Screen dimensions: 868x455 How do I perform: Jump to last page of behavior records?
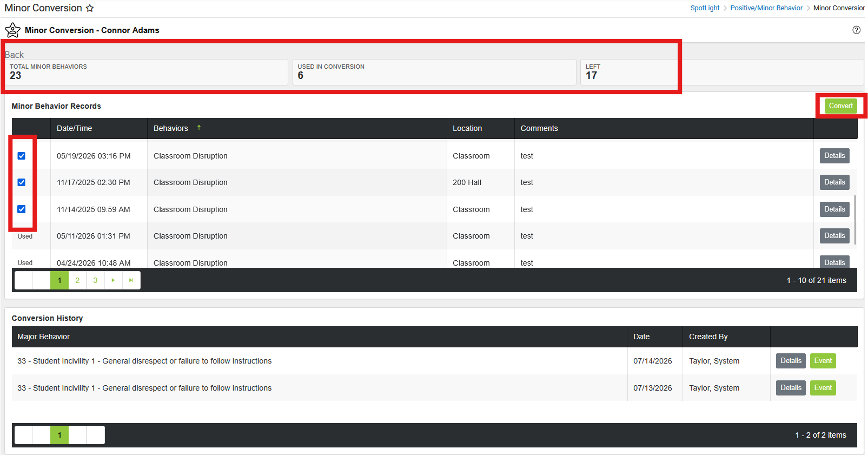click(131, 280)
